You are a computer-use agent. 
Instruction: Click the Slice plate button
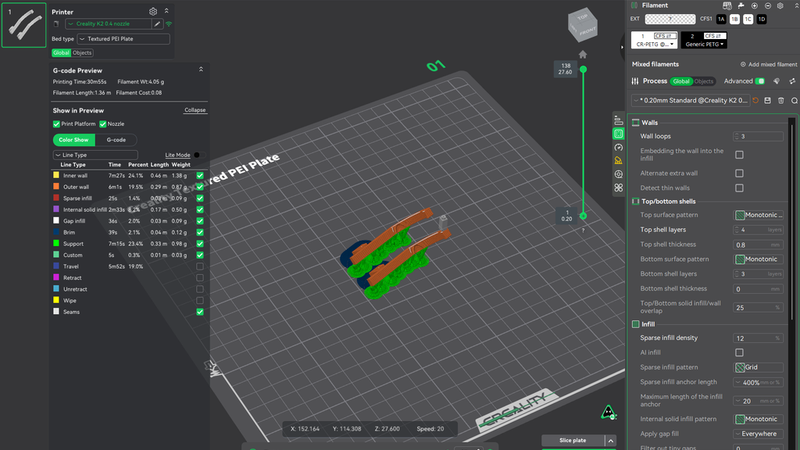tap(572, 440)
